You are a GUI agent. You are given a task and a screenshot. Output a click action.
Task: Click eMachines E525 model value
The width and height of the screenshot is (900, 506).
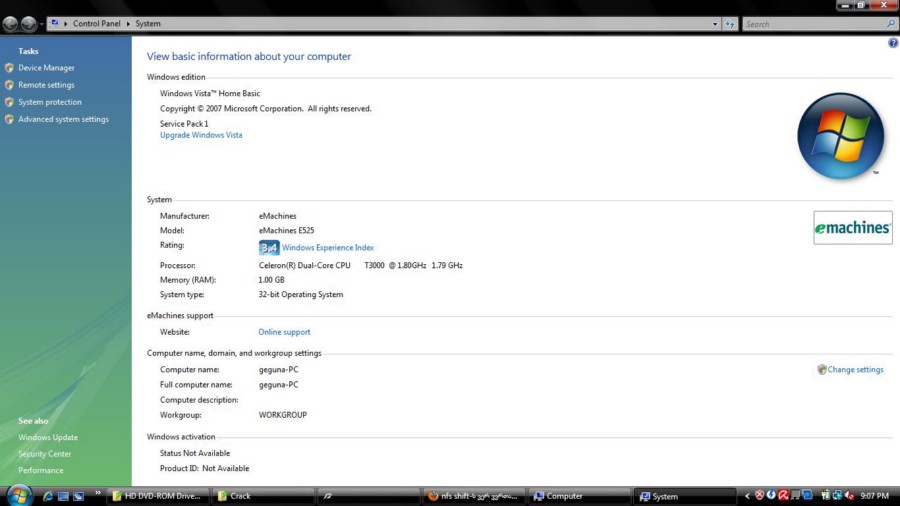(286, 230)
